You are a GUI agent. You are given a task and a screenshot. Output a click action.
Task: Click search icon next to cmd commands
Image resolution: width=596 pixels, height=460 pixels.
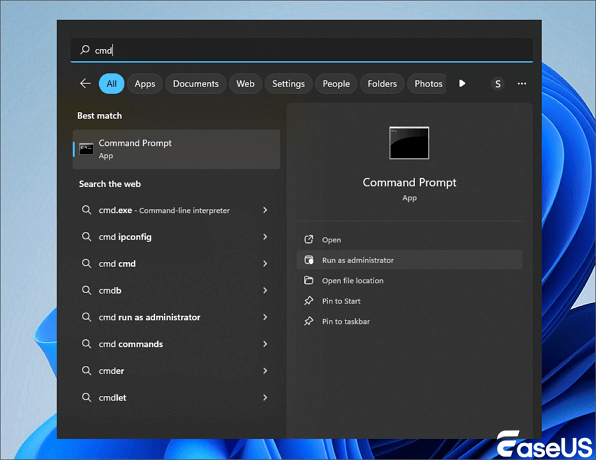86,344
